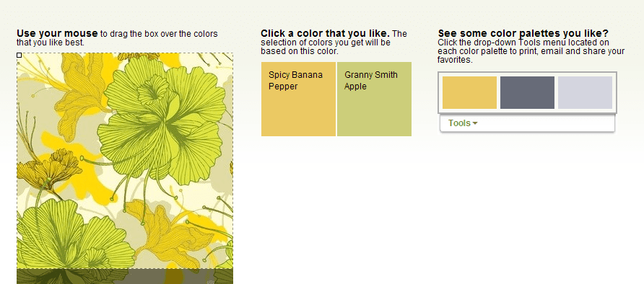
Task: Click the 'Click a color that you like.' heading
Action: pos(326,34)
